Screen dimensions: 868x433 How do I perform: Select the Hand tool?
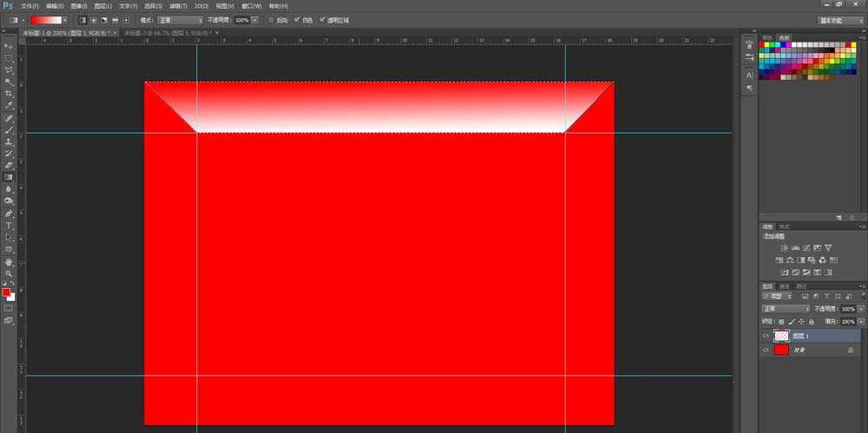coord(9,261)
